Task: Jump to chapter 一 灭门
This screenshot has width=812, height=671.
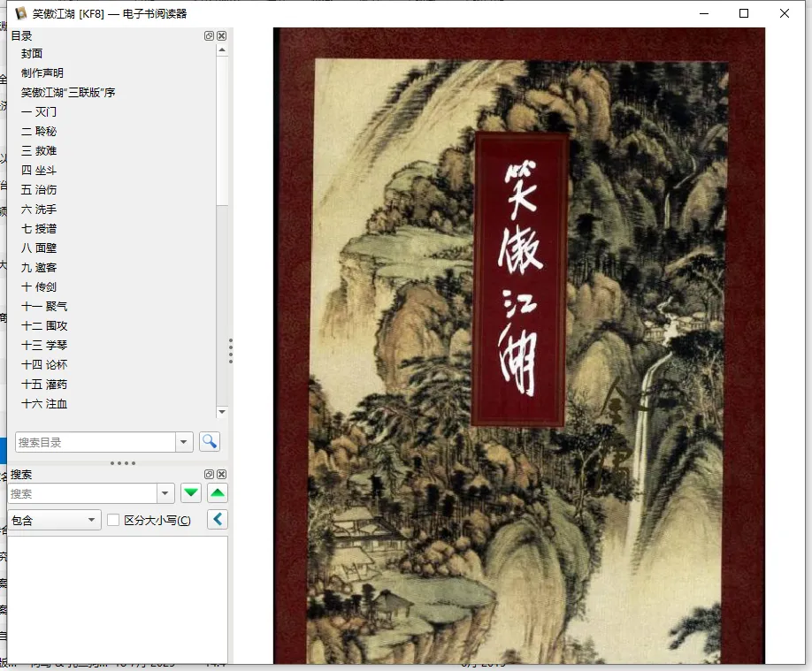Action: pyautogui.click(x=38, y=111)
